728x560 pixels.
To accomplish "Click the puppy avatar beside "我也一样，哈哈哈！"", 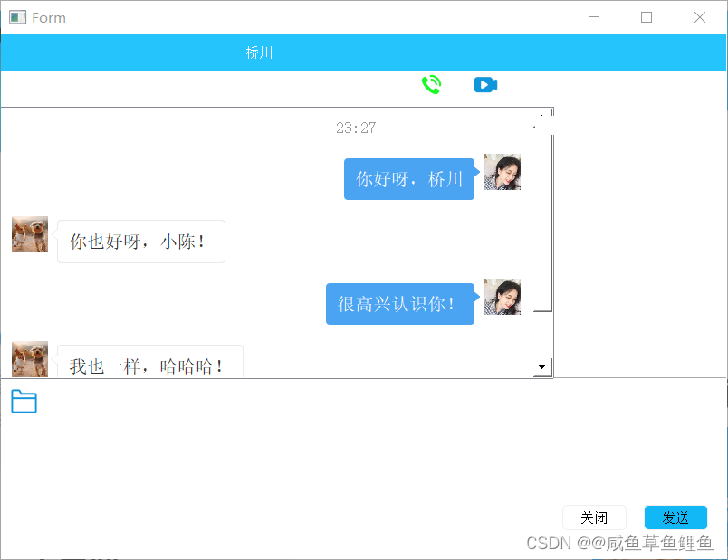I will point(30,357).
